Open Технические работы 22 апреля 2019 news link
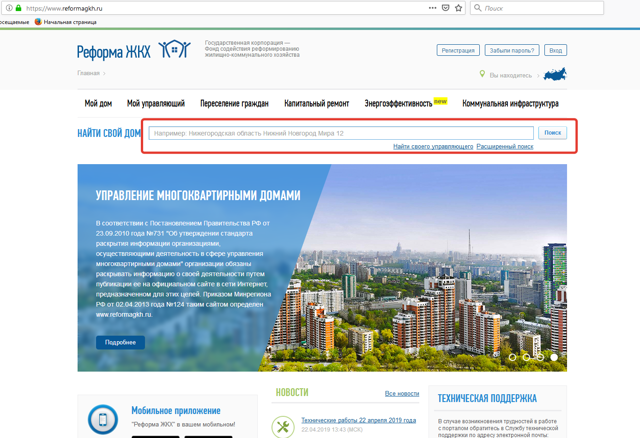640x438 pixels. coord(358,420)
